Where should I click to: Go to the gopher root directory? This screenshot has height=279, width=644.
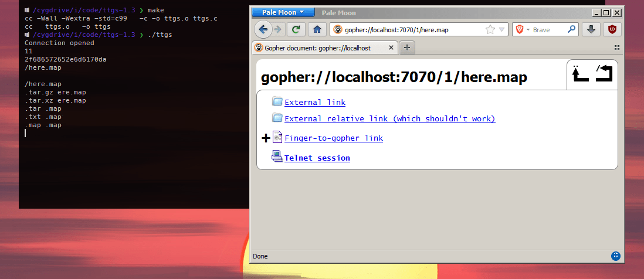[604, 74]
